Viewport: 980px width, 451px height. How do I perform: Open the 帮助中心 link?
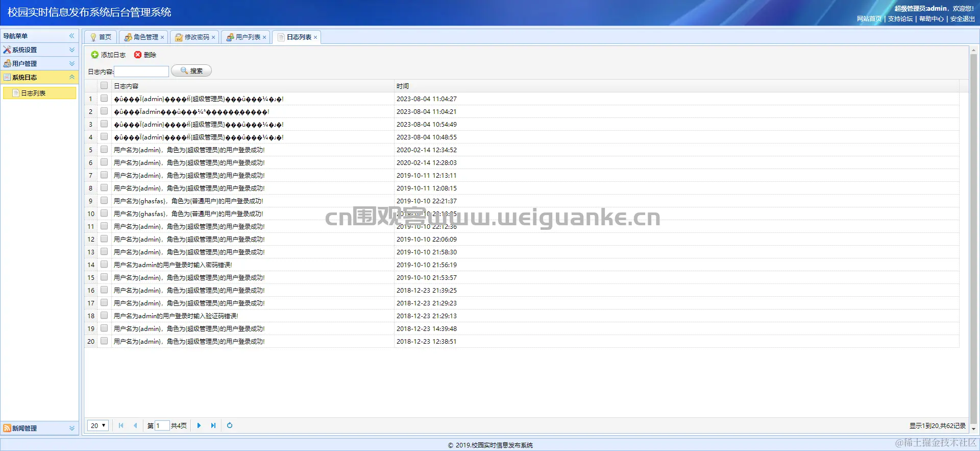click(932, 19)
